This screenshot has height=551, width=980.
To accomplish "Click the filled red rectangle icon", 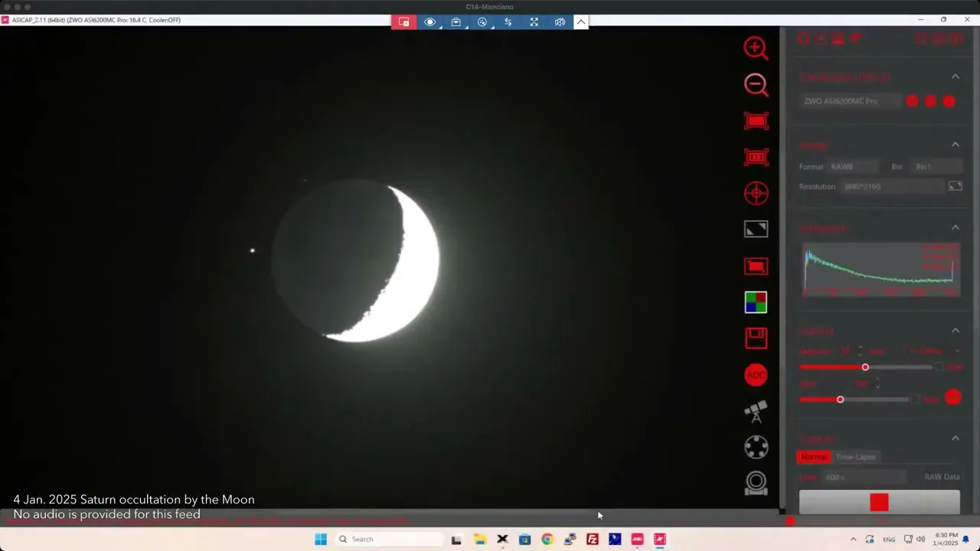I will (x=756, y=266).
